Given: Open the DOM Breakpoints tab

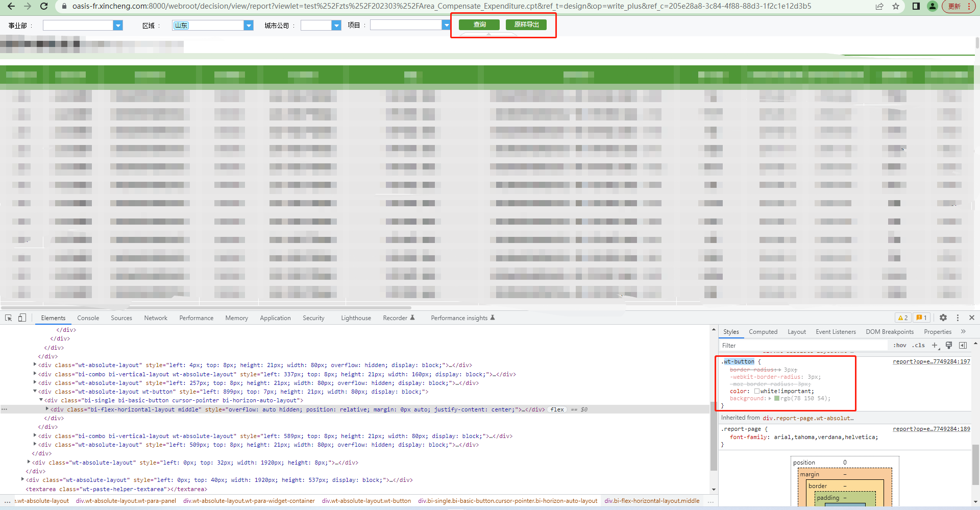Looking at the screenshot, I should coord(890,332).
